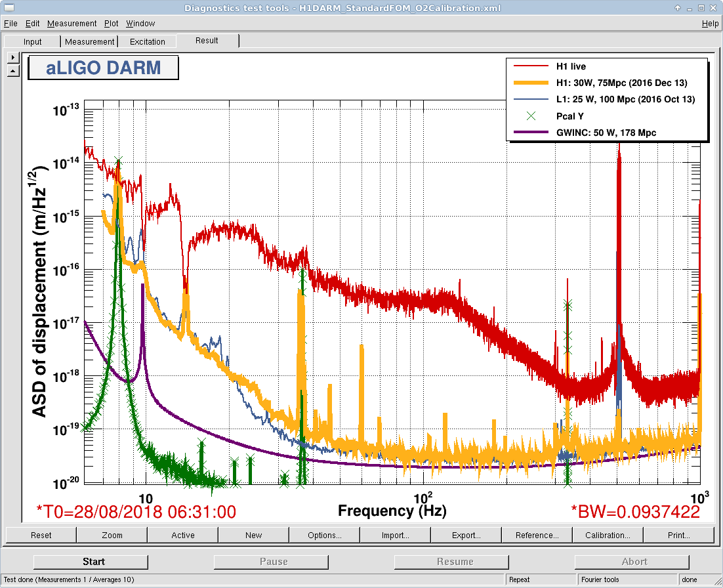Click the purple GWINC legend line
Image resolution: width=723 pixels, height=588 pixels.
pyautogui.click(x=531, y=133)
